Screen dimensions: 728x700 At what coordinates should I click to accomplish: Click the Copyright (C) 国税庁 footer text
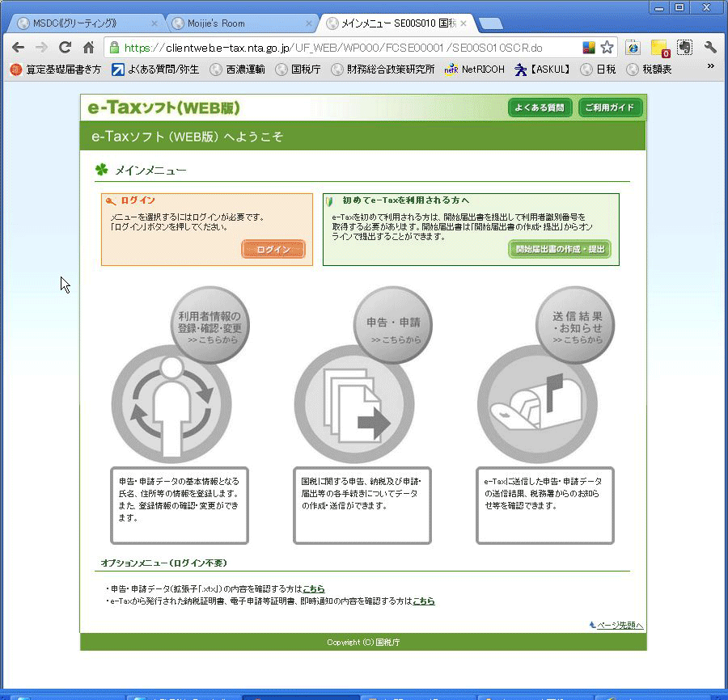[363, 642]
